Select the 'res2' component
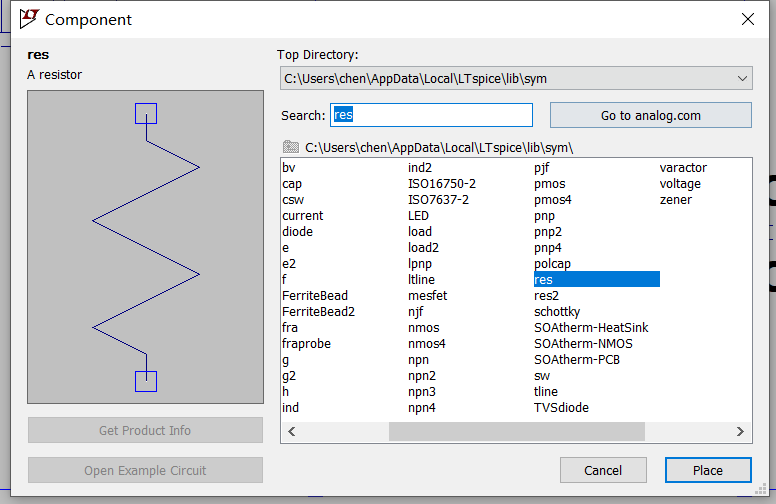This screenshot has width=776, height=504. [546, 296]
